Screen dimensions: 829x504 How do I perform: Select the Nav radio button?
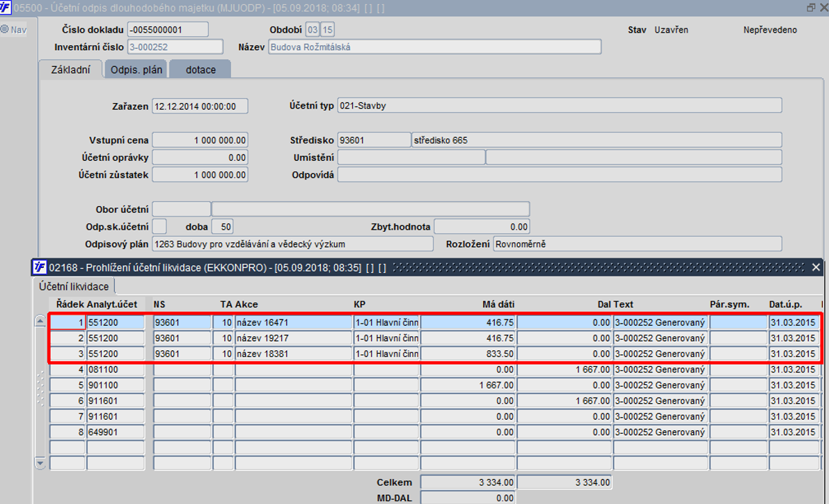click(5, 30)
